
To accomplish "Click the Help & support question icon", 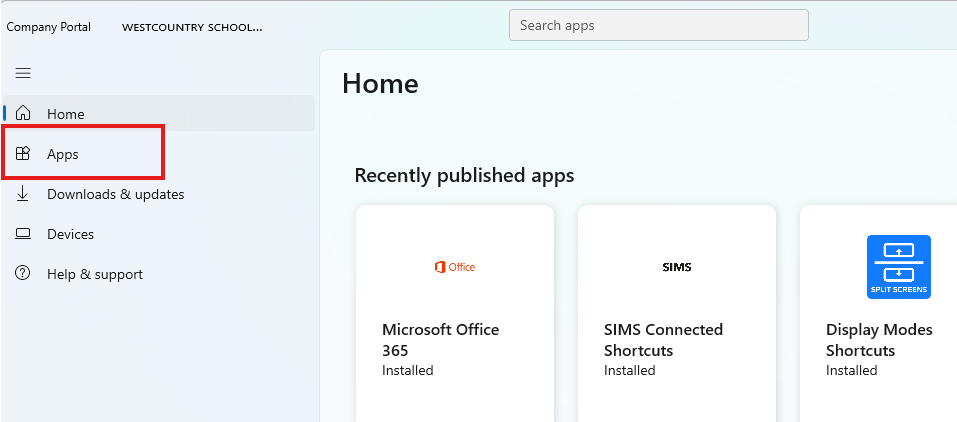I will coord(23,274).
